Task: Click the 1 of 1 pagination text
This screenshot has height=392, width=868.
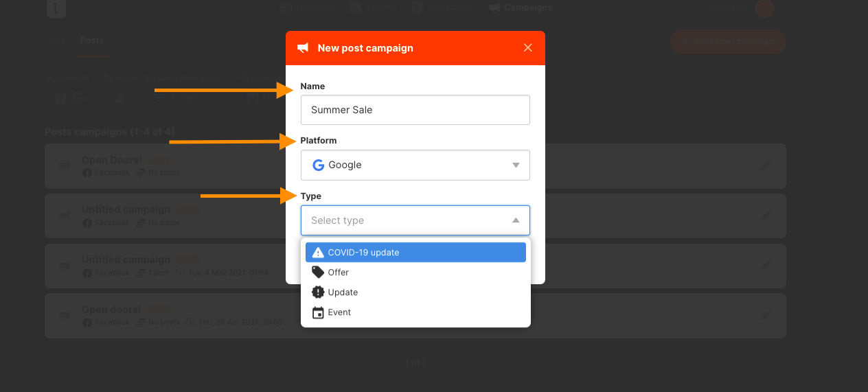Action: (x=415, y=362)
